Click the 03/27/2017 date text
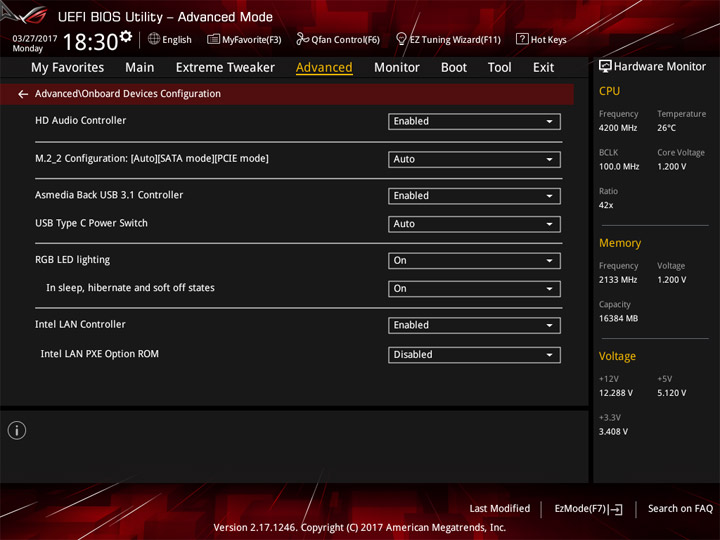The height and width of the screenshot is (540, 720). pos(34,39)
